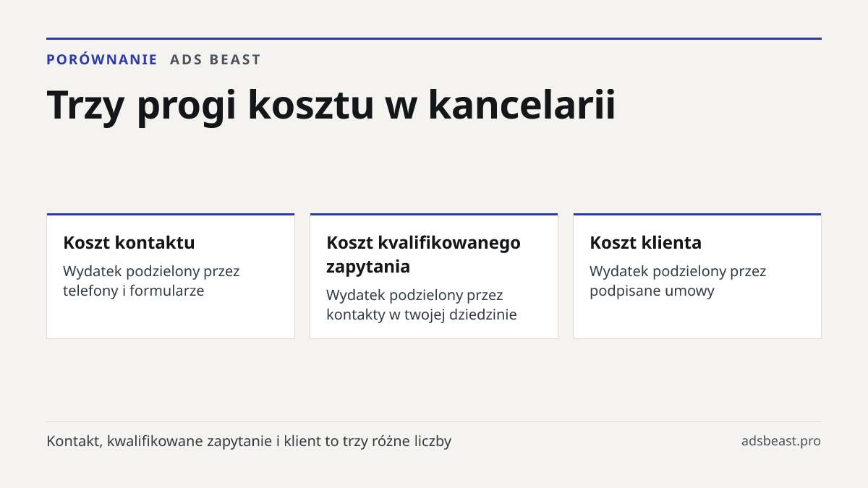Click description 'Wydatek podzielony przez telefony i formularze'
Viewport: 868px width, 488px height.
(x=151, y=281)
